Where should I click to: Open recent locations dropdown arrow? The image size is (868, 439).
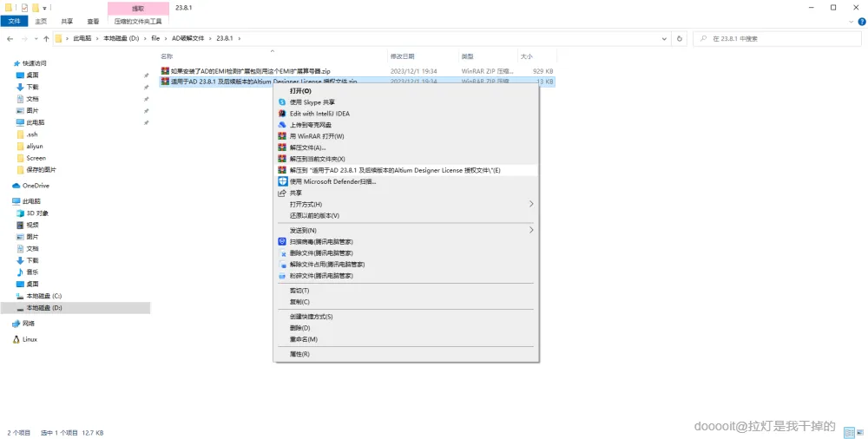(x=36, y=39)
